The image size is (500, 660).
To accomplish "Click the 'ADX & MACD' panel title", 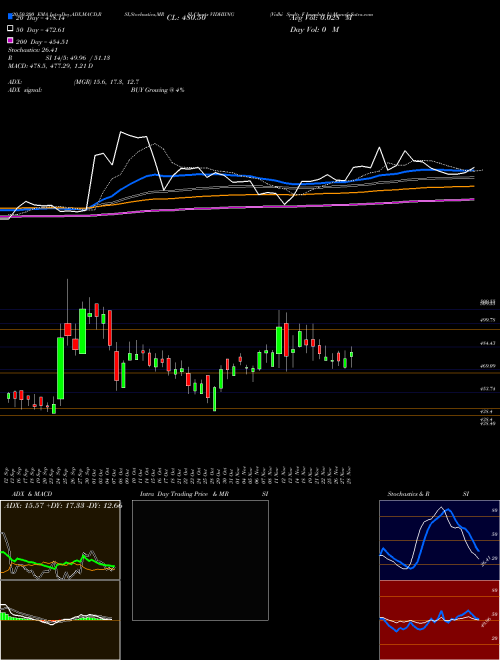I will pos(32,494).
